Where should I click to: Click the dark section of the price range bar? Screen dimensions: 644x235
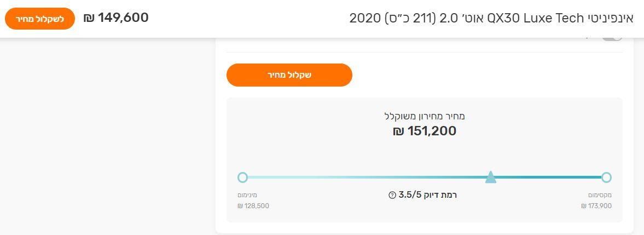(x=547, y=177)
